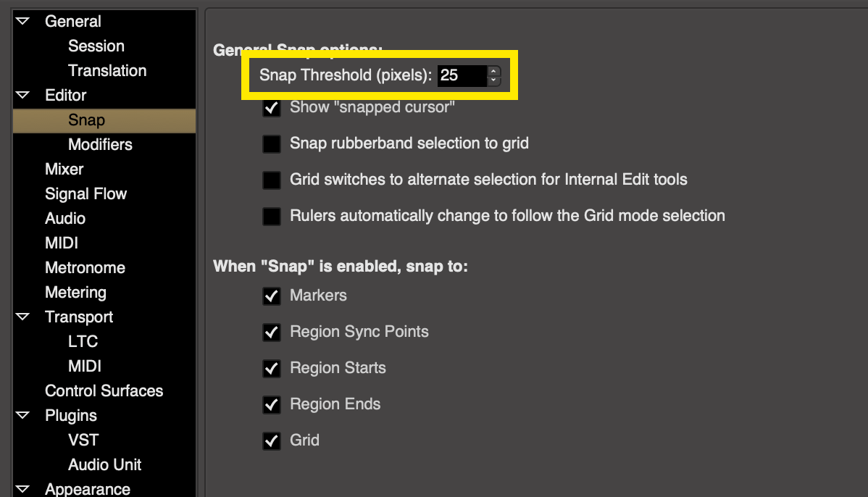868x497 pixels.
Task: Enable Snap rubberband selection to grid
Action: (272, 144)
